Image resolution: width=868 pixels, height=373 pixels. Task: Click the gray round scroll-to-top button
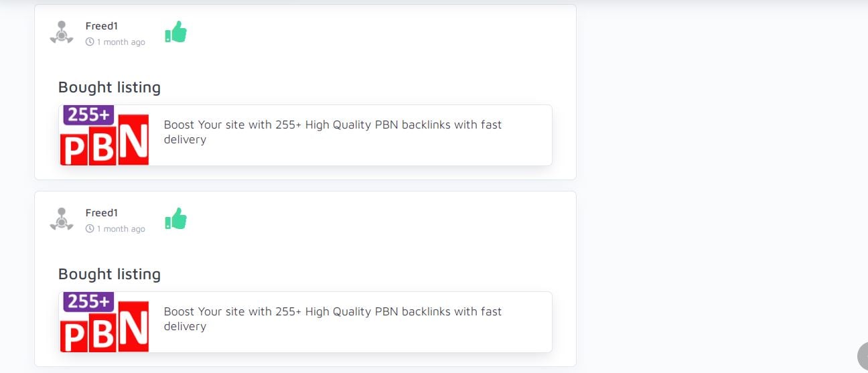click(x=863, y=356)
